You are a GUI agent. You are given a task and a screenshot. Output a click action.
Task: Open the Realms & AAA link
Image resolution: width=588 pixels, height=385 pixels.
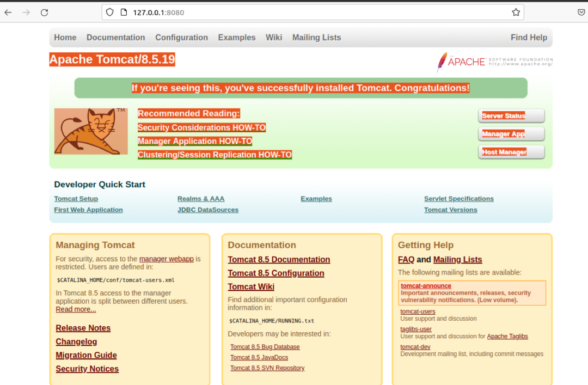coord(201,199)
